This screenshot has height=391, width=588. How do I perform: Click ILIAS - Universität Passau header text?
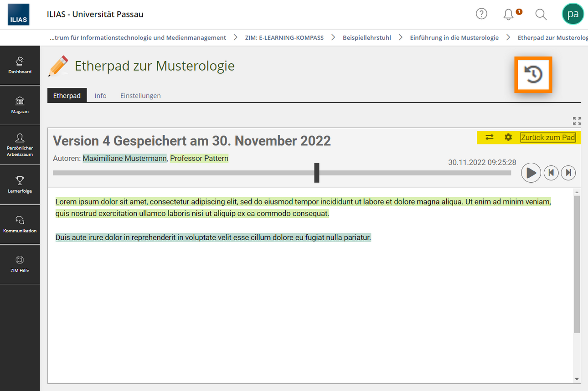[95, 14]
